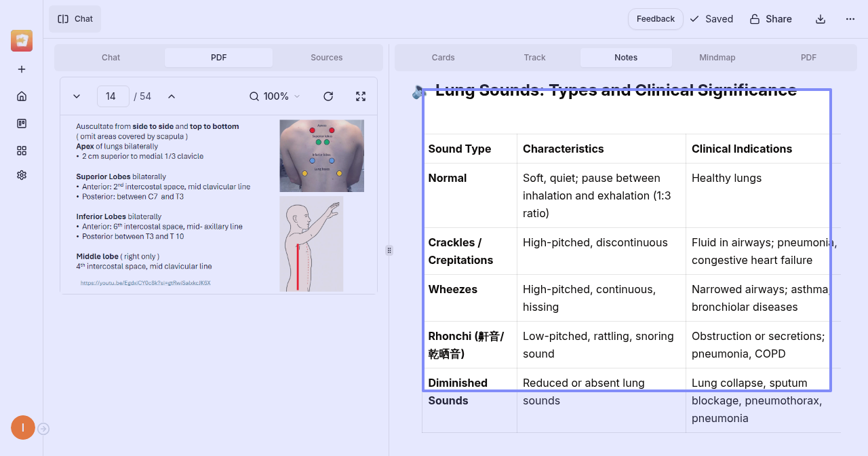
Task: Open the grid apps icon
Action: [22, 151]
